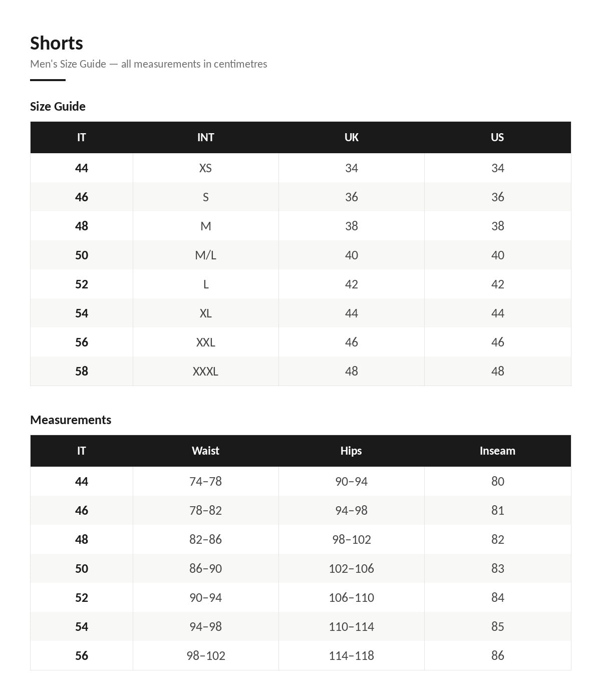Select the Inseam column header
This screenshot has width=601, height=700.
[497, 451]
